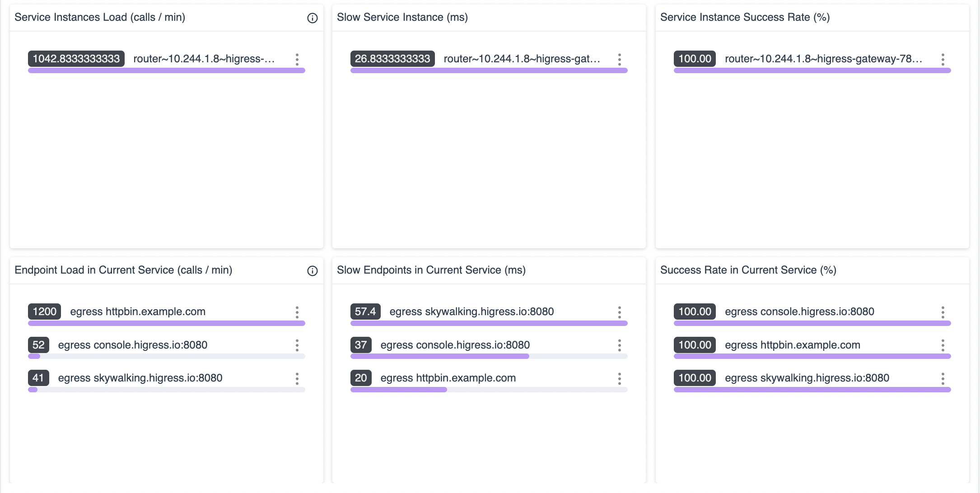Open kebab menu for httpbin row in Endpoint Load
980x493 pixels.
(297, 312)
